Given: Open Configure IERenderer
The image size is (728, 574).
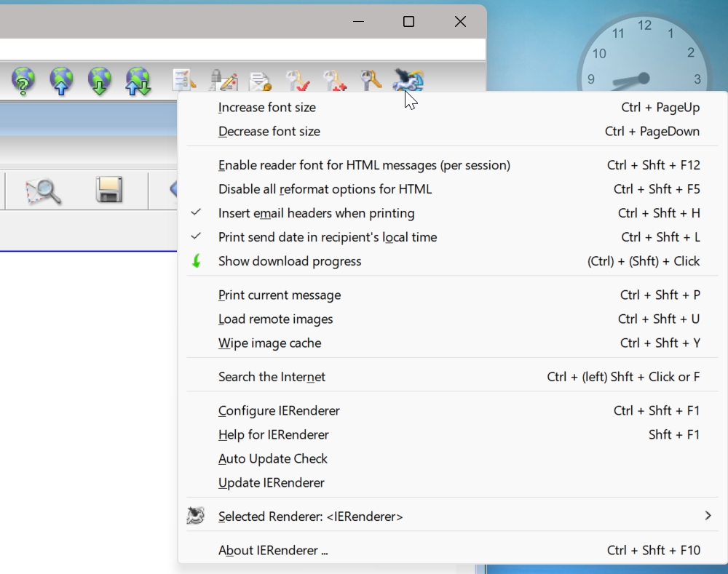Looking at the screenshot, I should [279, 411].
